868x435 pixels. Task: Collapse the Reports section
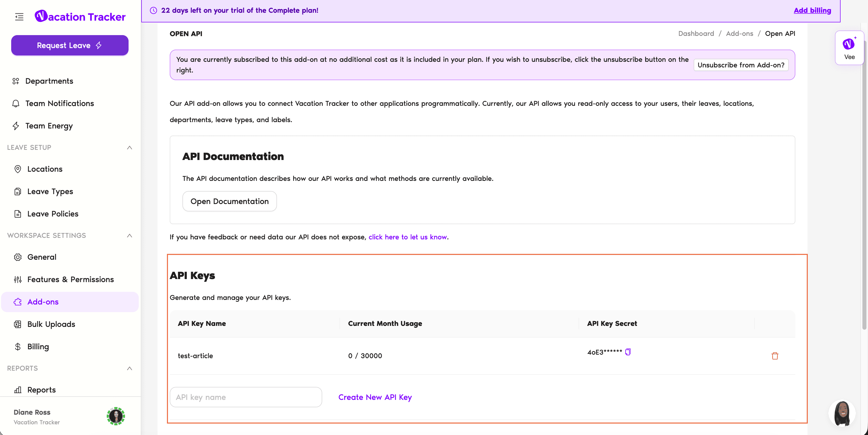point(129,368)
